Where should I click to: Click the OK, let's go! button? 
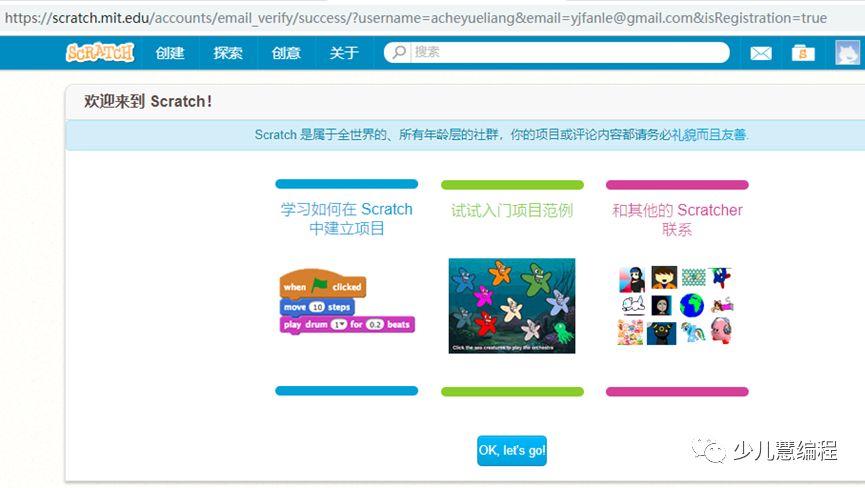tap(512, 451)
